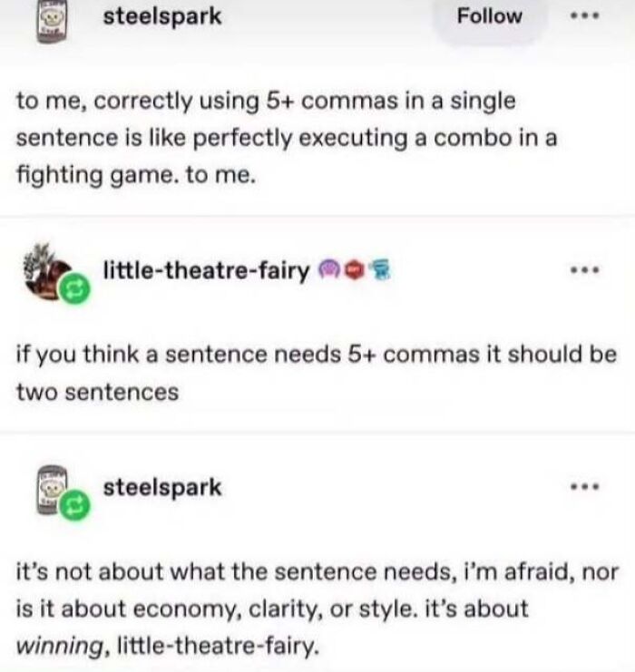Click green reblog icon on steelspark's reply avatar
The width and height of the screenshot is (635, 672).
pos(75,505)
